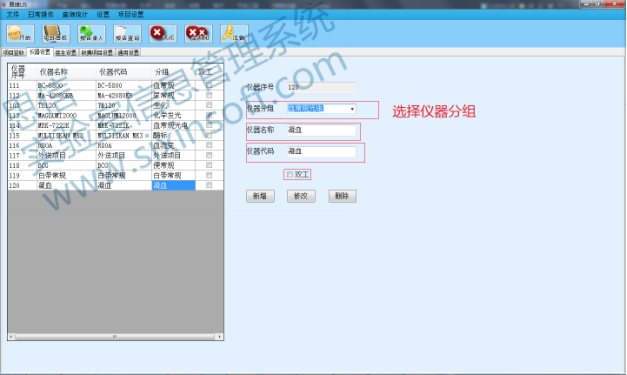627x375 pixels.
Task: Click the 关闭 single red X icon
Action: pyautogui.click(x=163, y=34)
